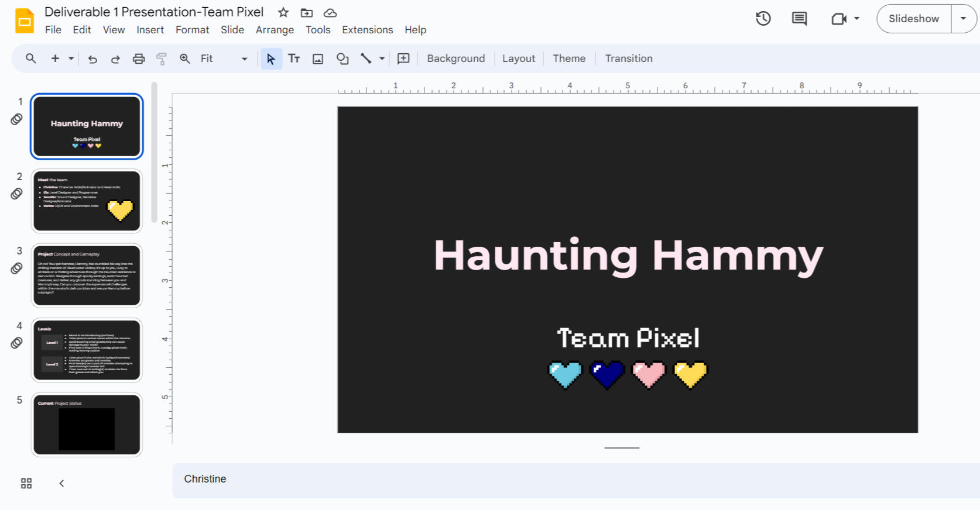Star this presentation as favorite
The image size is (980, 510).
coord(283,12)
